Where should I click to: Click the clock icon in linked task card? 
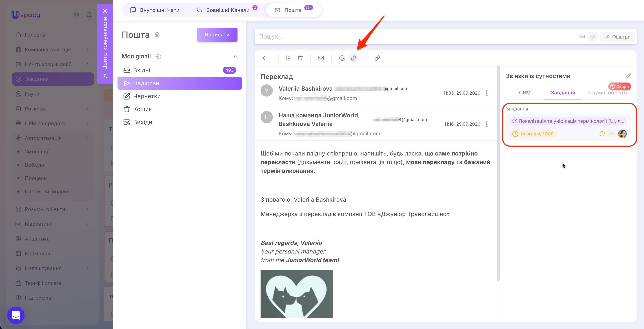coord(602,134)
